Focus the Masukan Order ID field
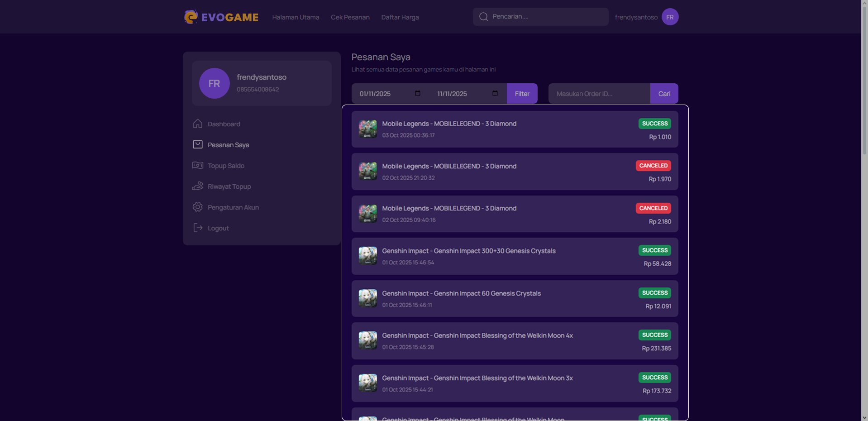This screenshot has height=421, width=868. click(x=599, y=94)
